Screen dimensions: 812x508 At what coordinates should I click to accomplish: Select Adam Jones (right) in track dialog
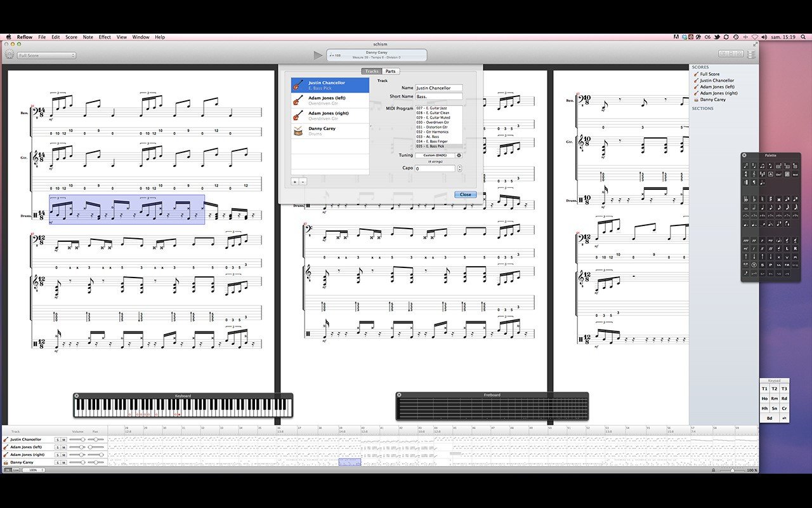[x=330, y=116]
